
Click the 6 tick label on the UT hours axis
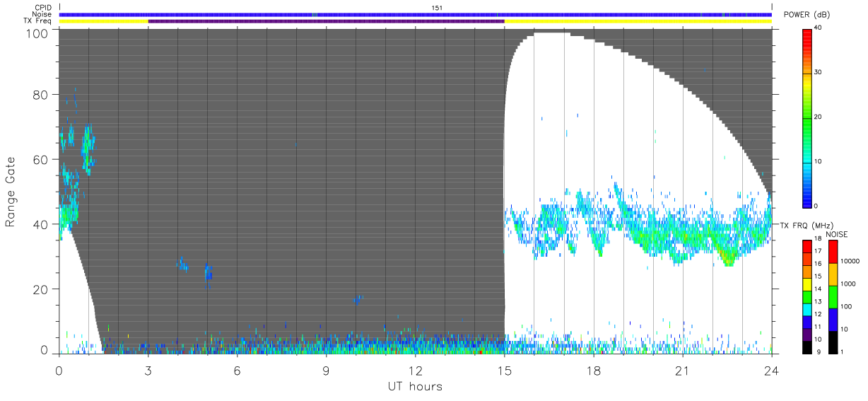point(237,371)
